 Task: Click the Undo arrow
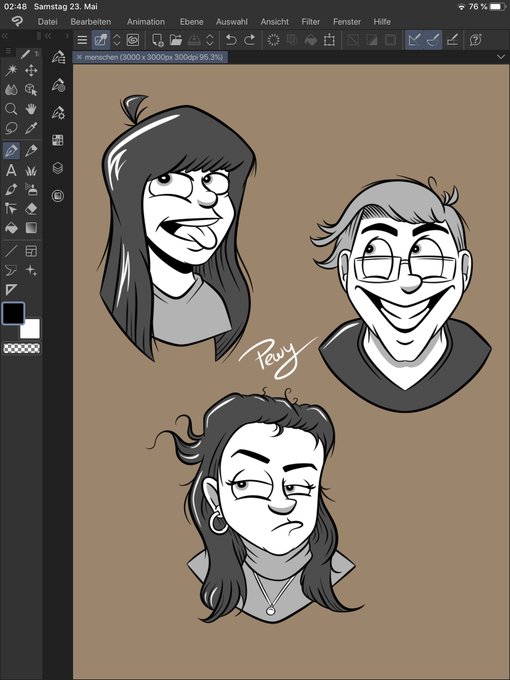pyautogui.click(x=231, y=40)
